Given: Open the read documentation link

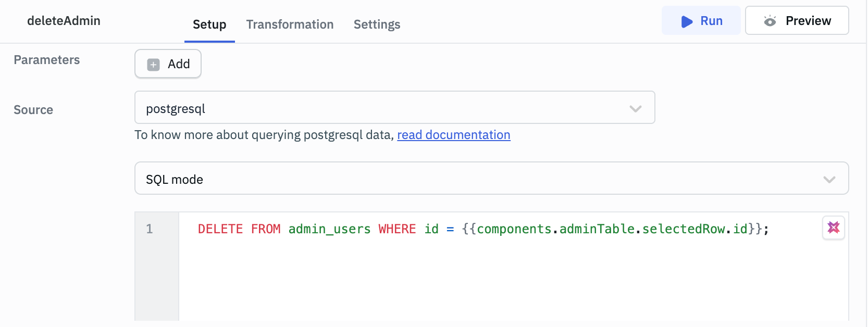Looking at the screenshot, I should tap(453, 135).
